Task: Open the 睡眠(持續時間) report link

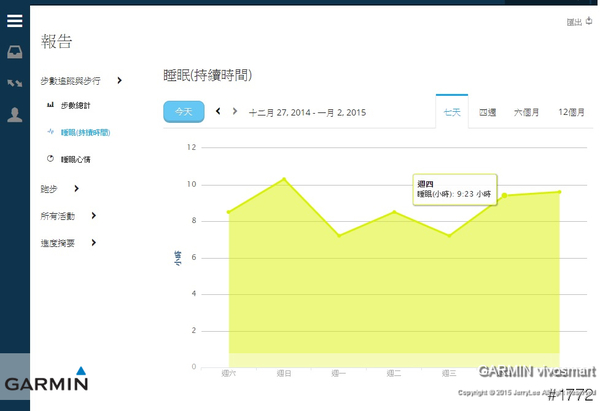Action: click(85, 132)
